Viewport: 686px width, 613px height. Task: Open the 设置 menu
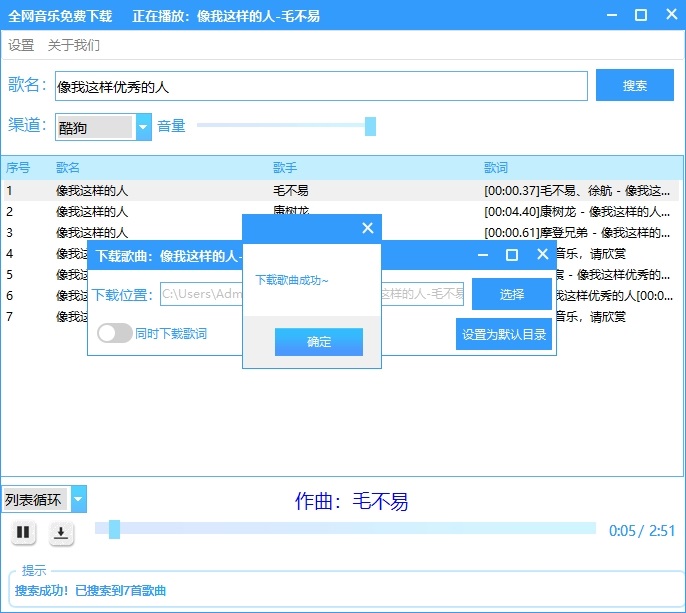(x=21, y=45)
